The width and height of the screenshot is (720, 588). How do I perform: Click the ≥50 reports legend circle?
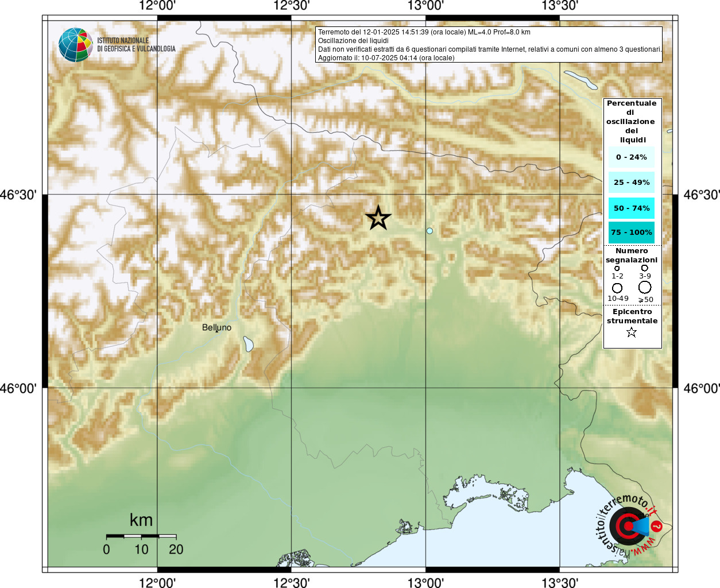point(645,287)
